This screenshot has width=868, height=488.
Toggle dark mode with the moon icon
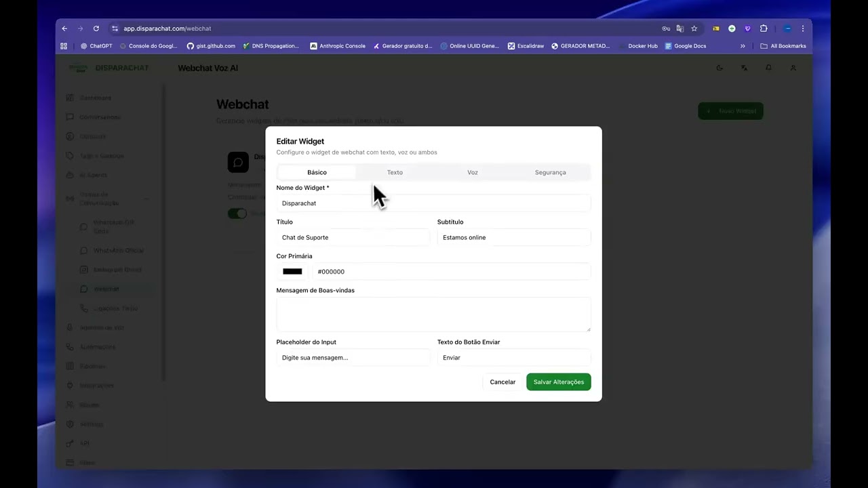coord(719,68)
